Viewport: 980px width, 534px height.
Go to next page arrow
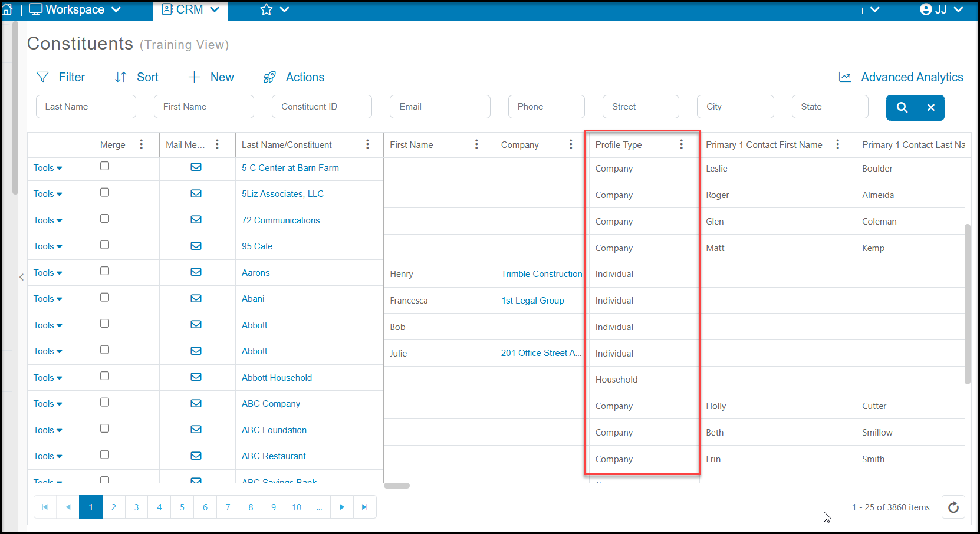tap(342, 507)
